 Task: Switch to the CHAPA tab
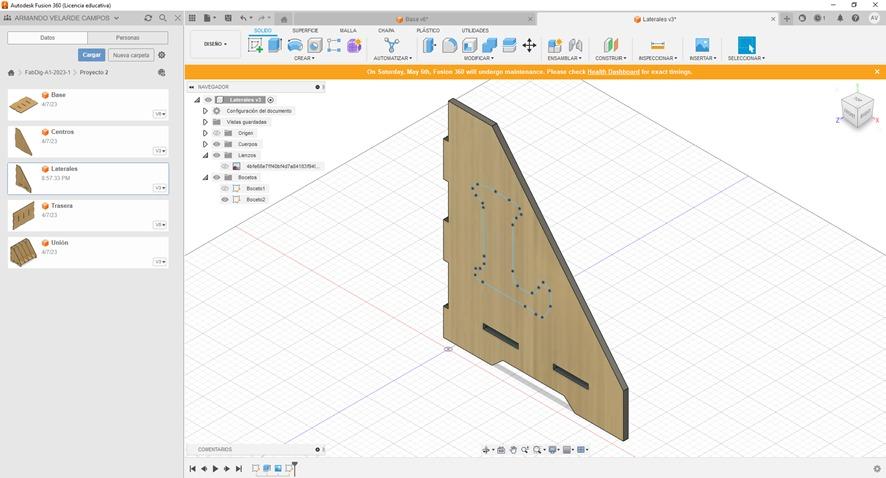386,31
